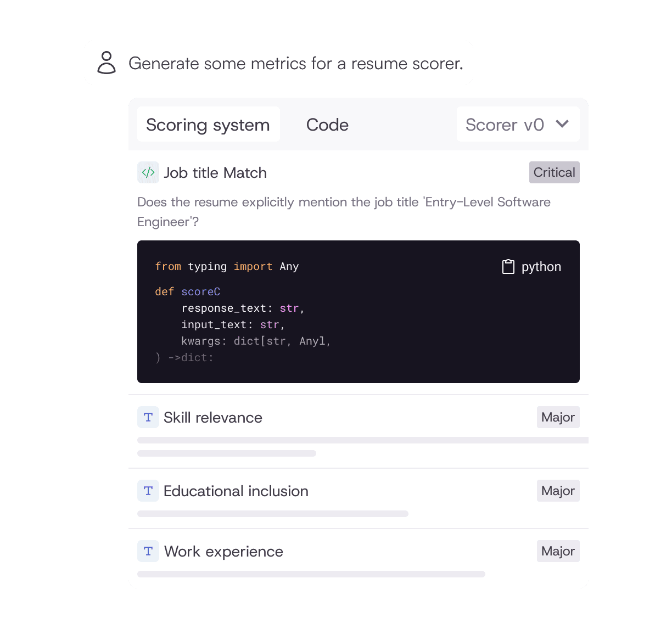Viewport: 672px width, 629px height.
Task: Open the Skill relevance metric row
Action: 213,417
